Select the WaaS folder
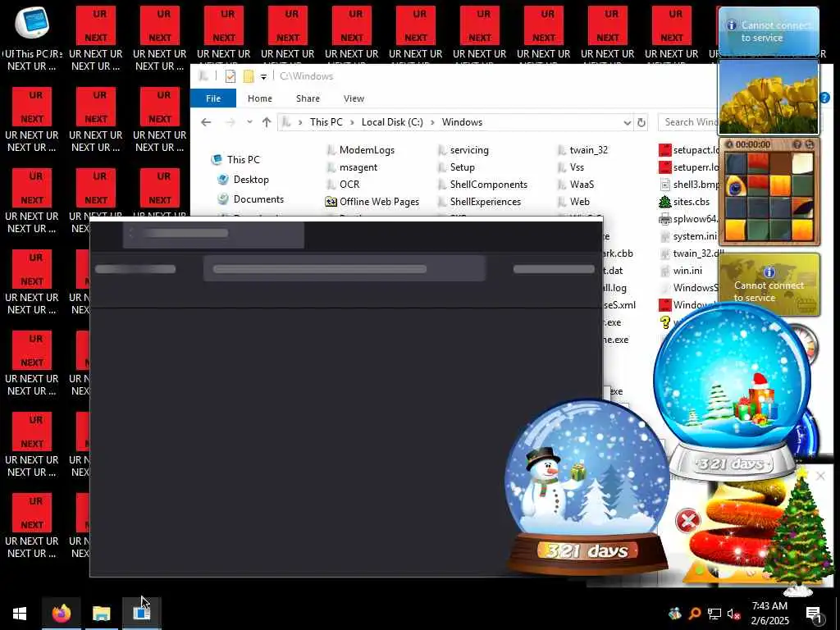This screenshot has height=630, width=840. coord(576,185)
